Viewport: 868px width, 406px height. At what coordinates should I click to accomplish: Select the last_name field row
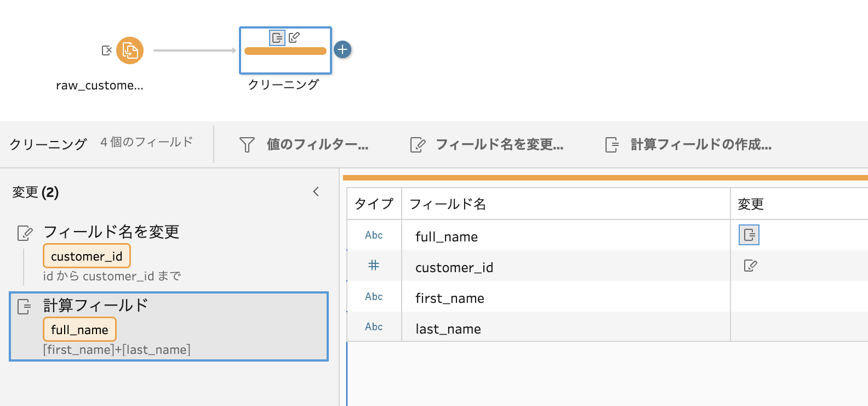(x=607, y=327)
